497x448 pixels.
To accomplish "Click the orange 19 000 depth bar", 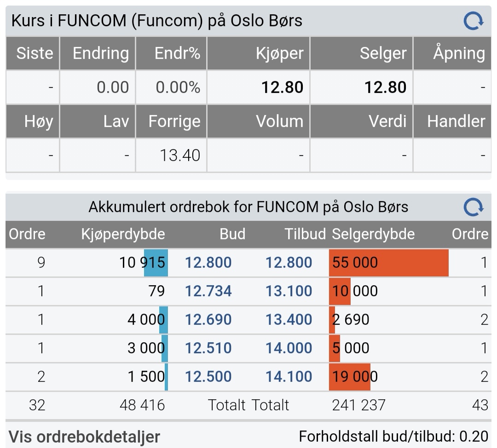I will point(350,377).
